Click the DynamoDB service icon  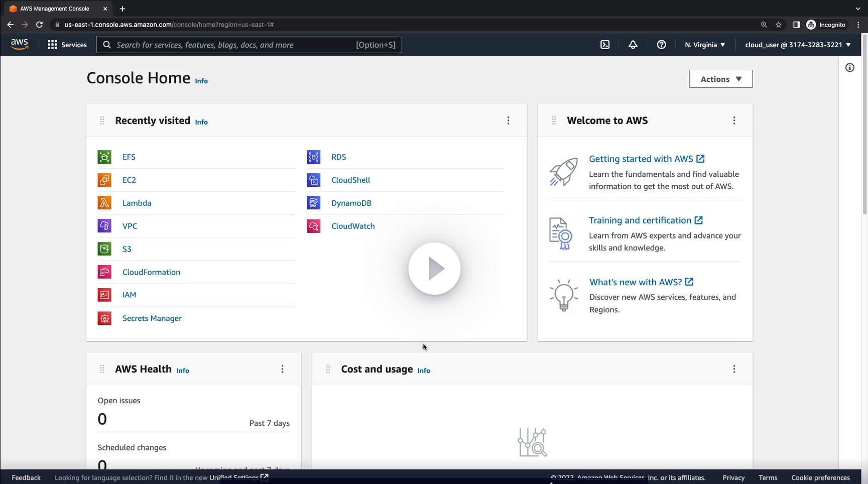click(314, 203)
